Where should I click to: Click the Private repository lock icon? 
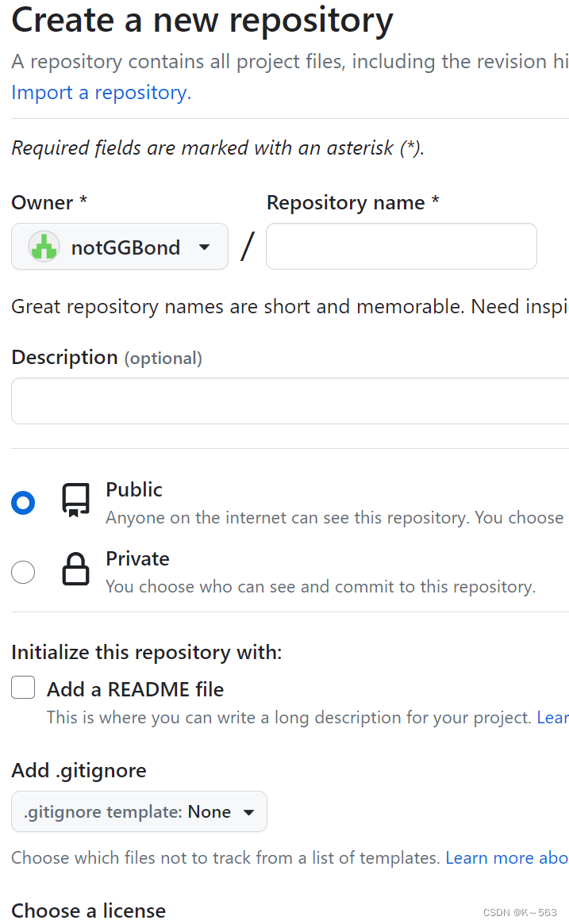coord(76,569)
